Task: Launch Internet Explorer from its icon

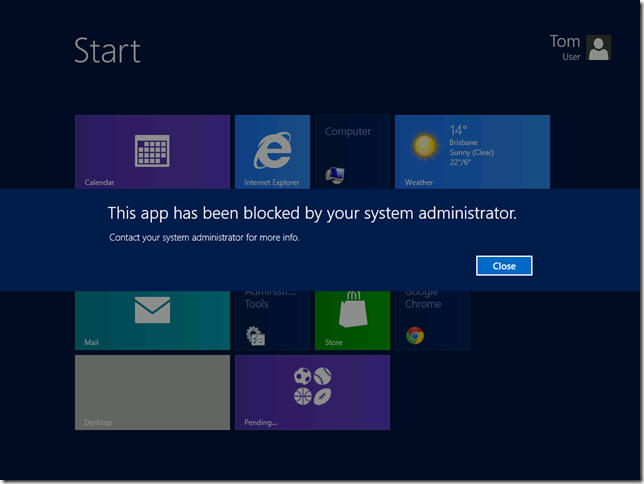Action: pos(267,151)
